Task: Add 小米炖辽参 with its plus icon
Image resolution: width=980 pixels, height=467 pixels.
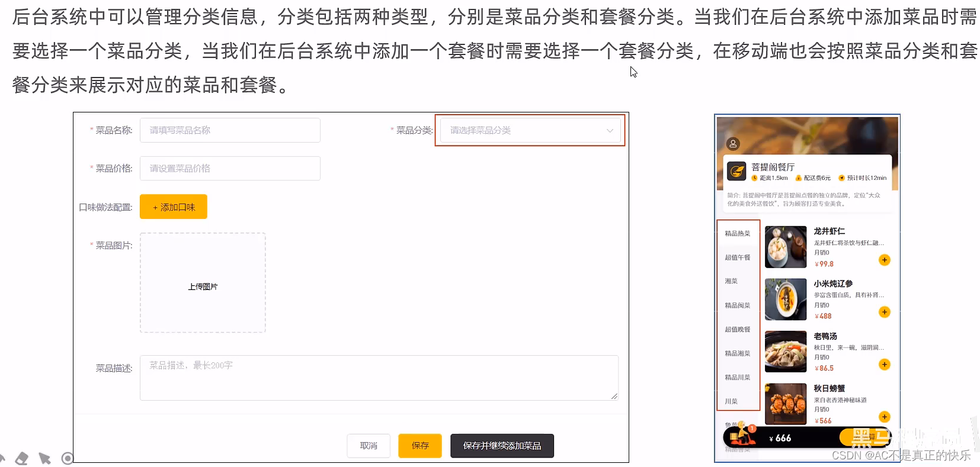Action: (884, 312)
